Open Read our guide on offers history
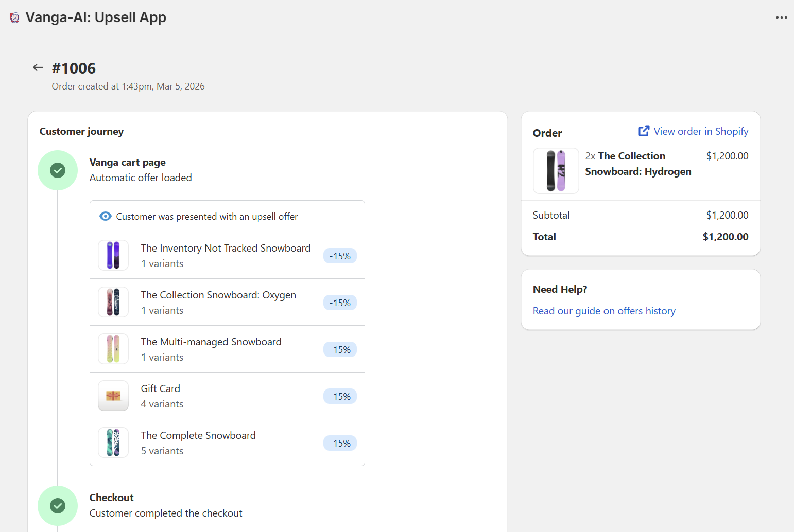 click(x=604, y=311)
